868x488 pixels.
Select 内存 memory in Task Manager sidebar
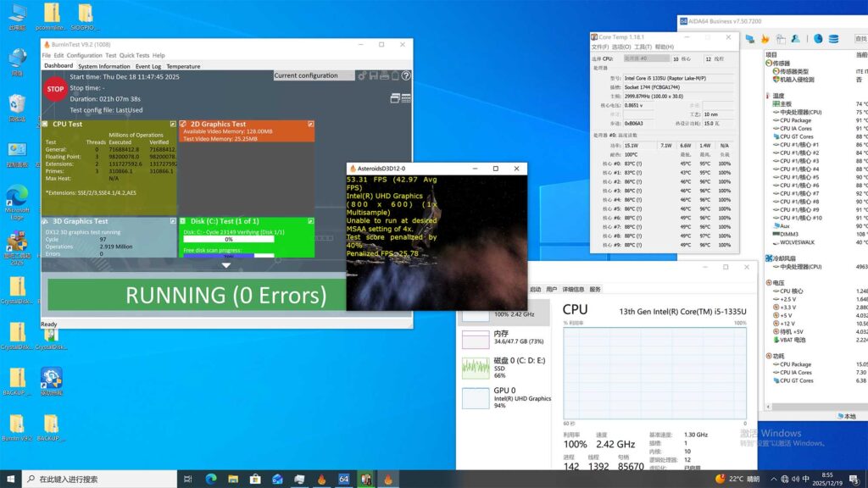[505, 337]
